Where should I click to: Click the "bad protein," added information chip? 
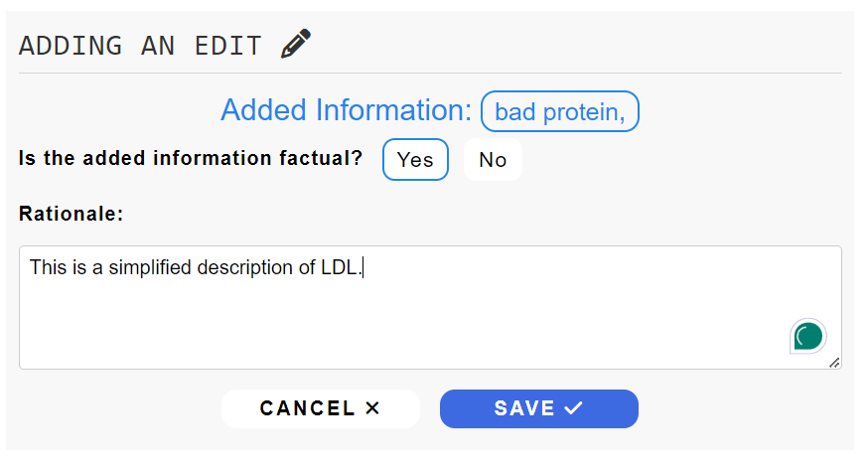pos(559,111)
